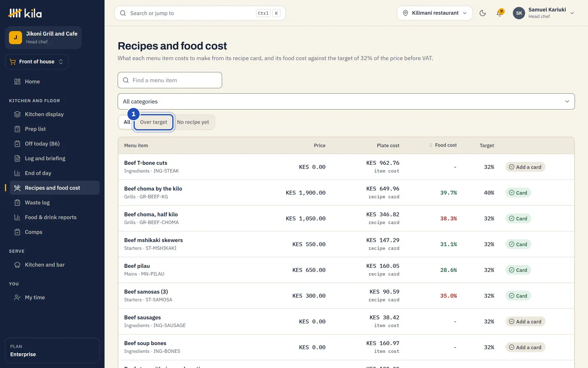
Task: Click the Search or jump to box
Action: coord(200,13)
